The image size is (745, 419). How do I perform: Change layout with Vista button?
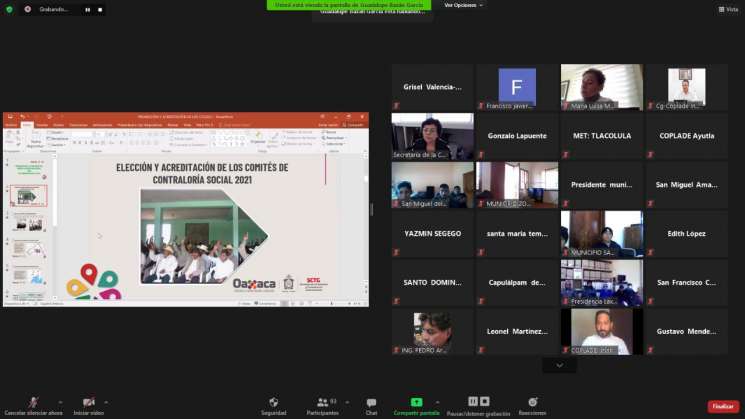click(x=728, y=9)
